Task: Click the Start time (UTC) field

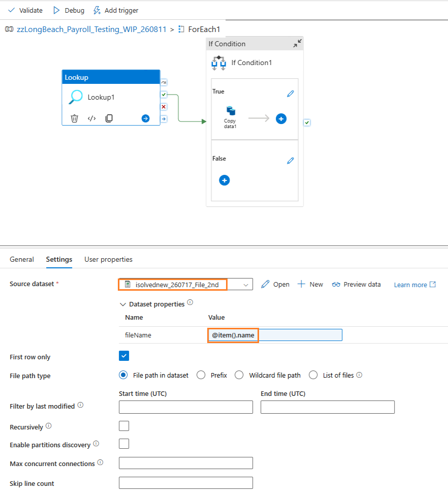Action: click(186, 407)
